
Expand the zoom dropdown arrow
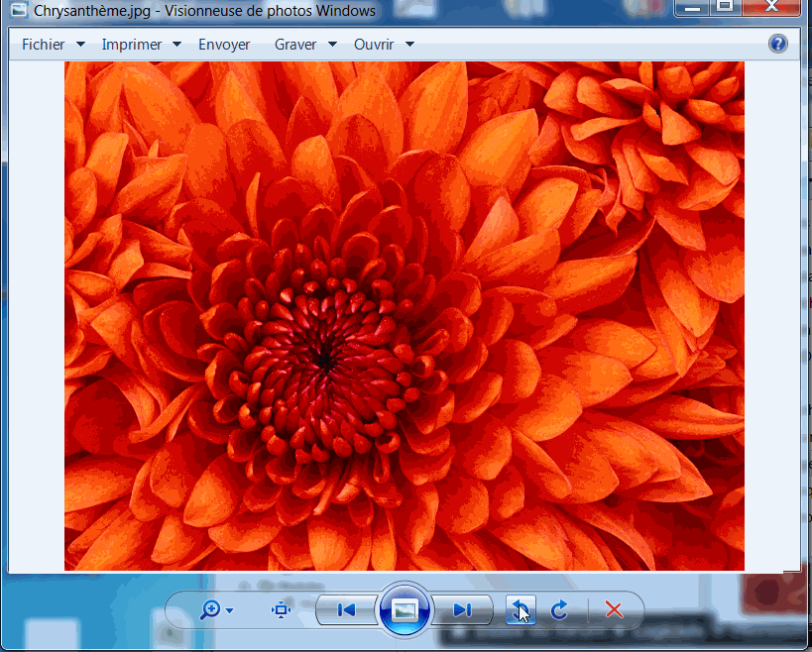coord(229,611)
